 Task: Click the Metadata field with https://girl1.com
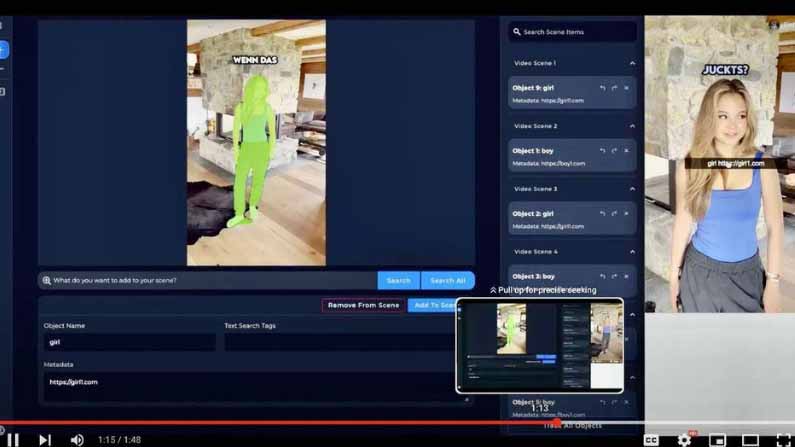[249, 387]
